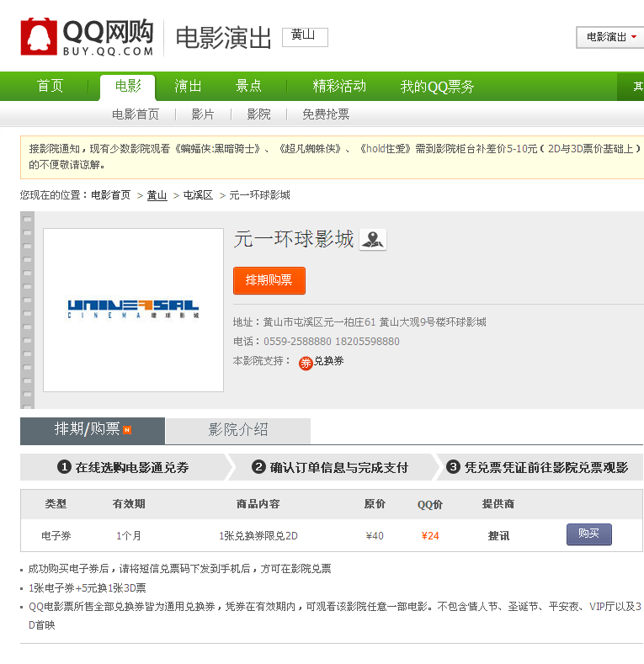
Task: Click the 1张兑换券限兑2D content cell
Action: pos(258,536)
